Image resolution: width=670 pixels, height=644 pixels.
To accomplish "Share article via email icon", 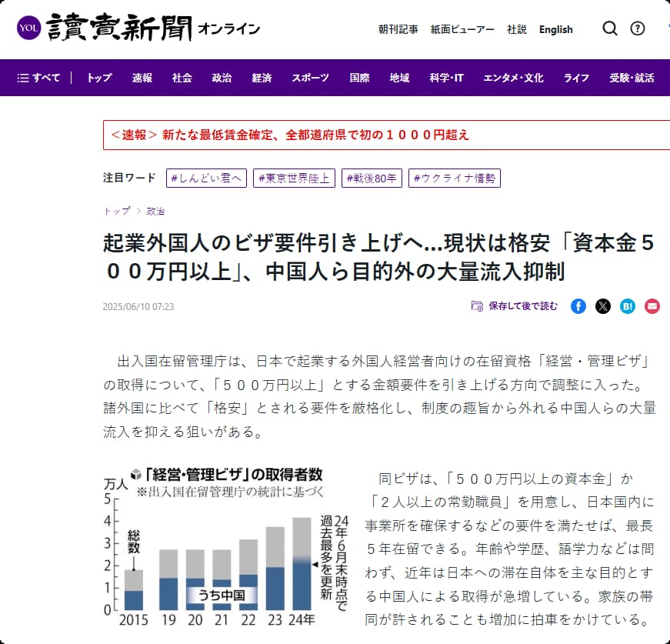I will 652,306.
